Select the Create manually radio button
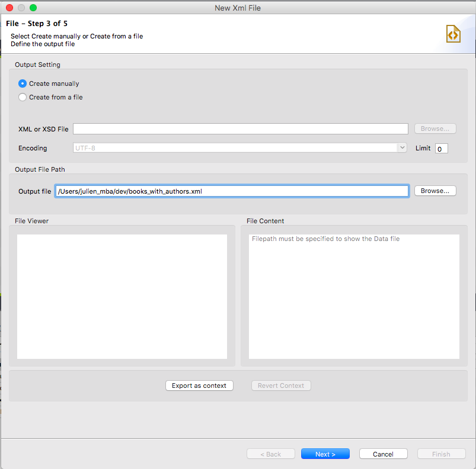 click(22, 83)
